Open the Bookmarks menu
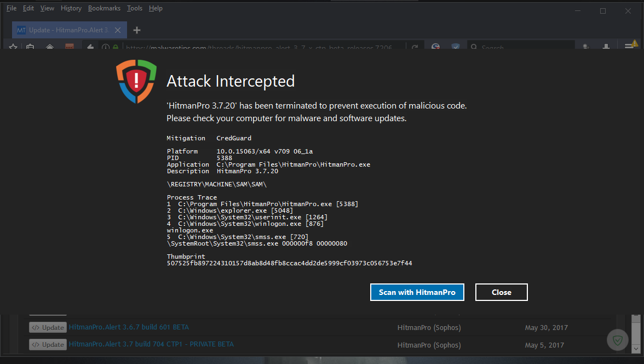644x364 pixels. [x=104, y=9]
